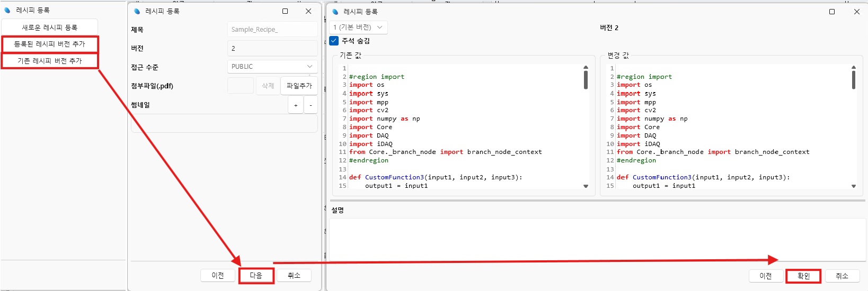Image resolution: width=868 pixels, height=291 pixels.
Task: Click 새로운 레시피 등록 button
Action: 49,28
